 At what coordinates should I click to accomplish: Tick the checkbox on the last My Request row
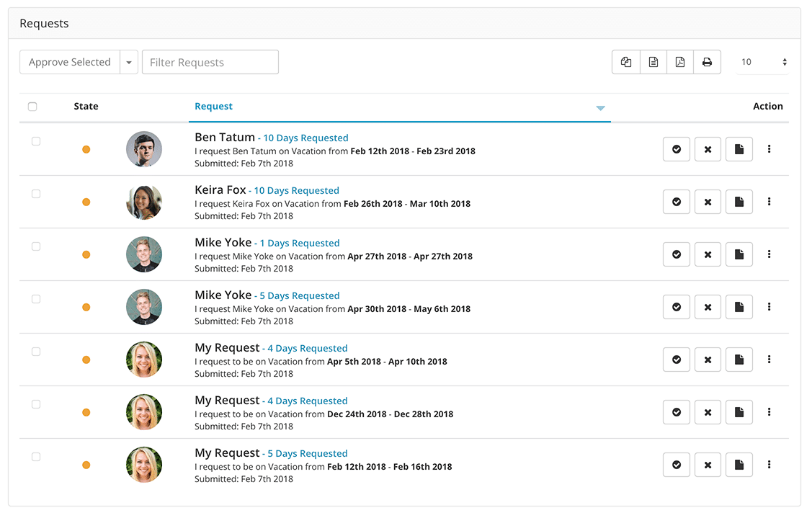36,456
